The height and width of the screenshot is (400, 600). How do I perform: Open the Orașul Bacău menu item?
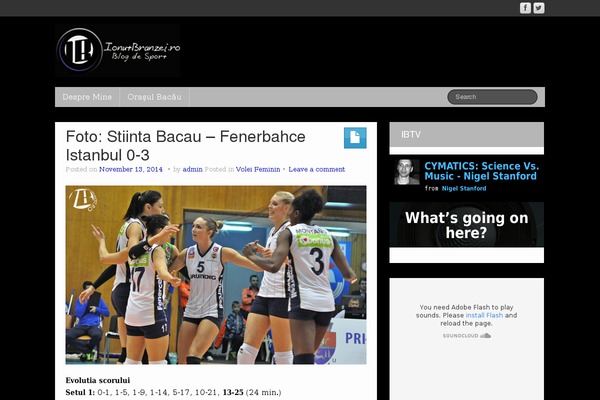coord(155,97)
